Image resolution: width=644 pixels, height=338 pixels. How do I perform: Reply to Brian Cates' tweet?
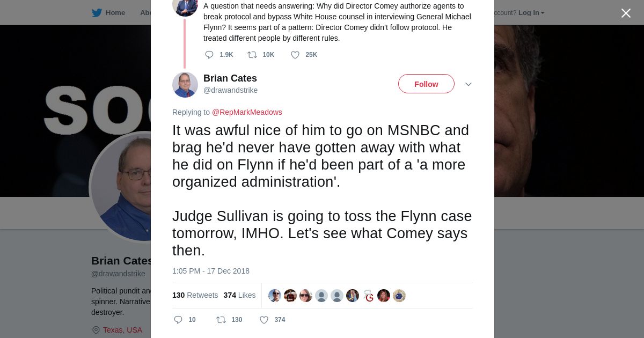click(179, 320)
